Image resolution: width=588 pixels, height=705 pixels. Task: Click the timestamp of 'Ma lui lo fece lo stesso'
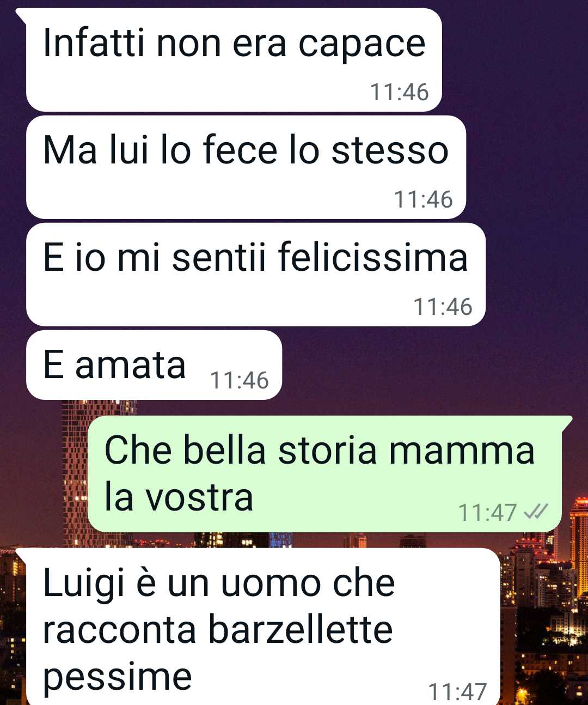tap(423, 199)
